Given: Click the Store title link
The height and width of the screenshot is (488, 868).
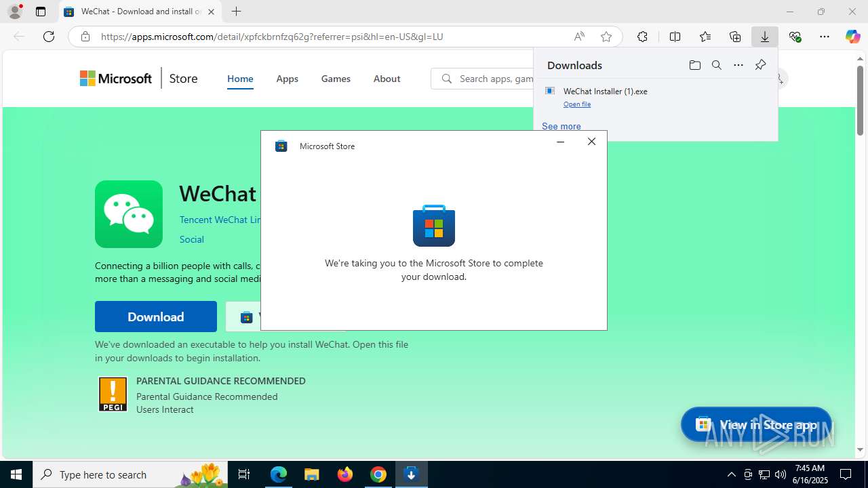Looking at the screenshot, I should tap(183, 79).
